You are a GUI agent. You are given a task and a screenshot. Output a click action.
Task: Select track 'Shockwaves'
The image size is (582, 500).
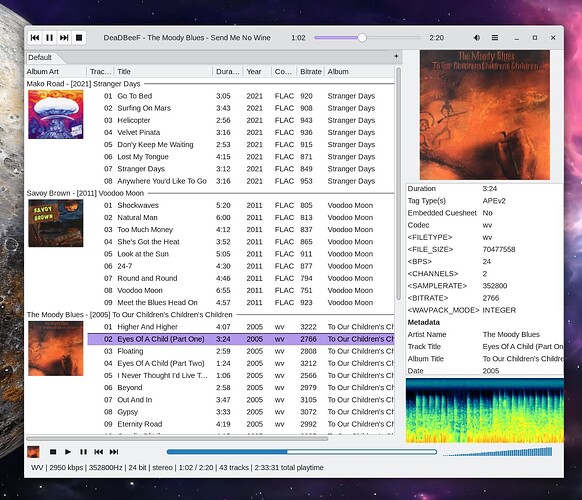[x=241, y=205]
